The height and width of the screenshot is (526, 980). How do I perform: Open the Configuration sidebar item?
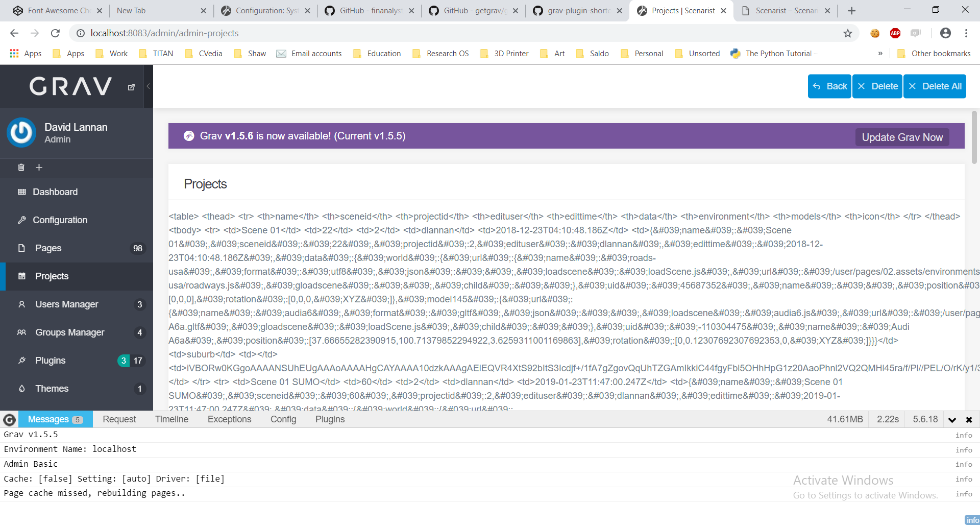[x=77, y=220]
